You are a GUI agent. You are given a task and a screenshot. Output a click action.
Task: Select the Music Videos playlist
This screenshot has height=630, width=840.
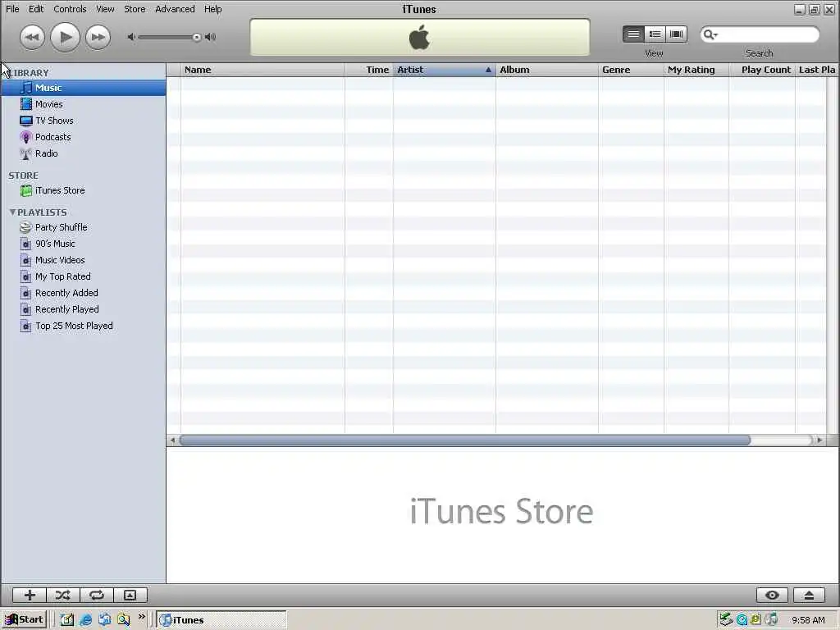84,260
